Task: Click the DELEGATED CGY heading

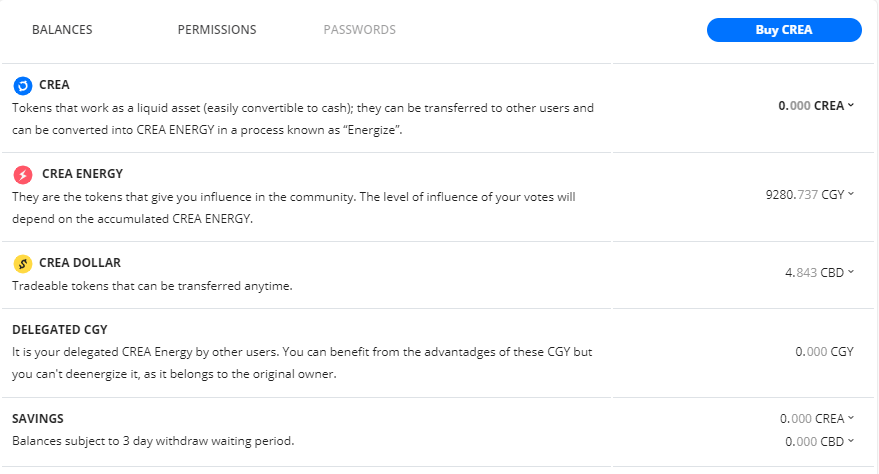Action: (x=59, y=329)
